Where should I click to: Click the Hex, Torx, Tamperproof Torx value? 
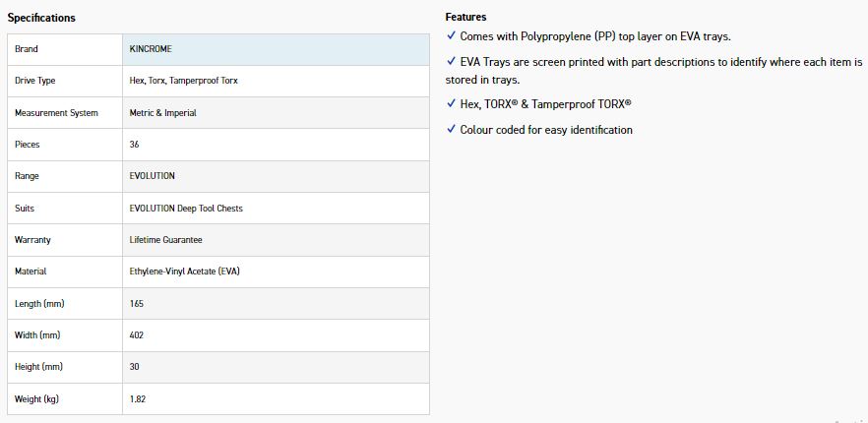pos(183,81)
